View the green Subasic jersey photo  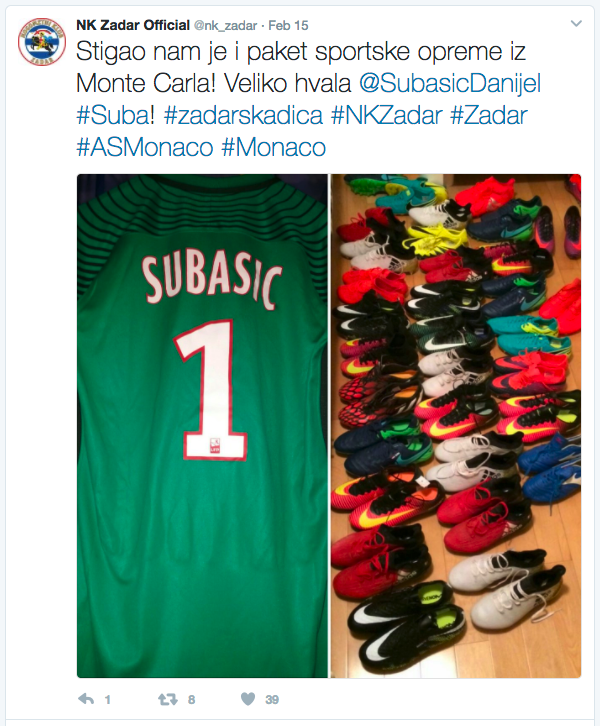click(x=202, y=426)
